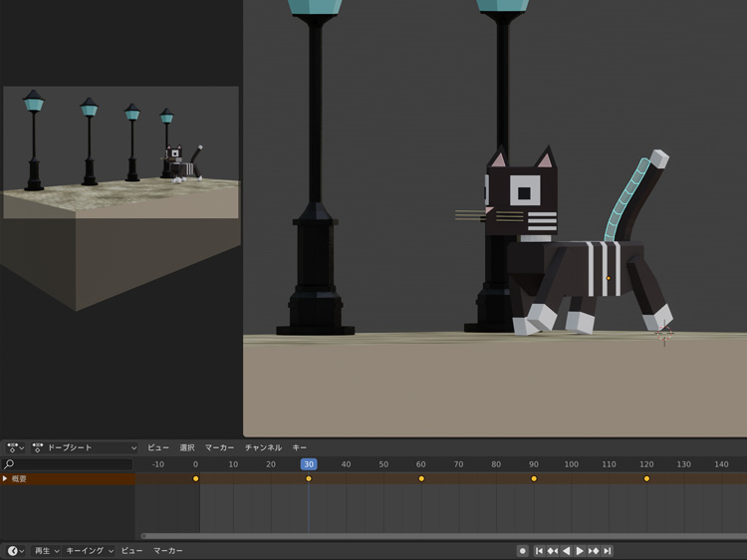This screenshot has height=560, width=747.
Task: Jump to the previous keyframe
Action: pyautogui.click(x=553, y=551)
